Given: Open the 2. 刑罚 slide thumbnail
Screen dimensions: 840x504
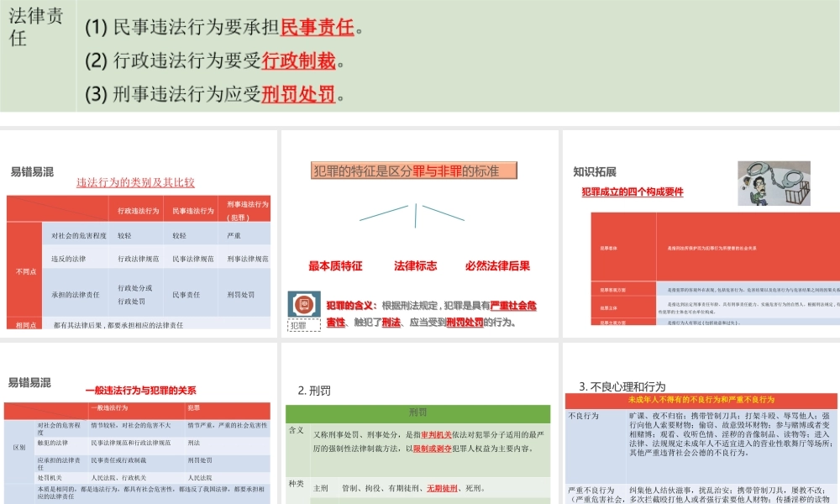Looking at the screenshot, I should 420,423.
